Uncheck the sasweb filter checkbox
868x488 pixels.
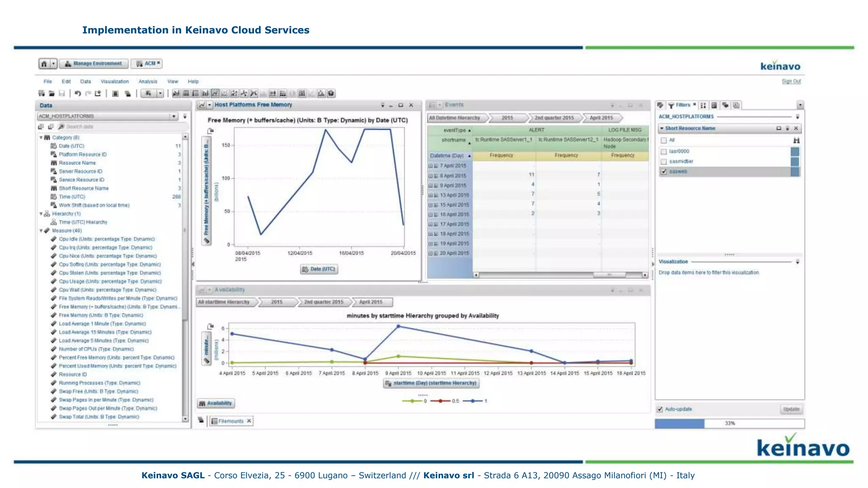click(664, 172)
